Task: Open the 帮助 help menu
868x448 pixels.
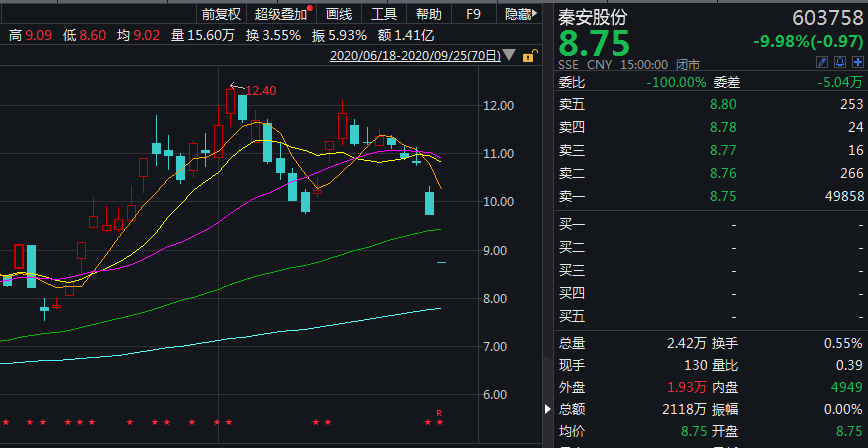Action: [429, 14]
